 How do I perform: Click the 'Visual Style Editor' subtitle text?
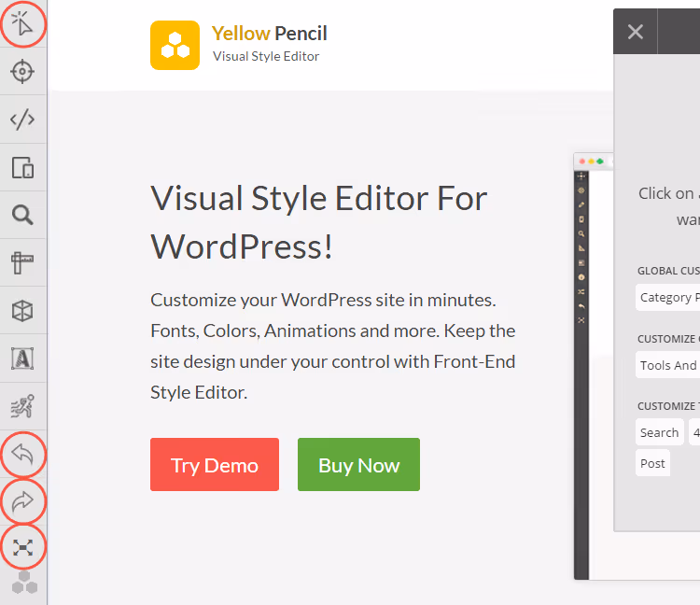click(266, 56)
